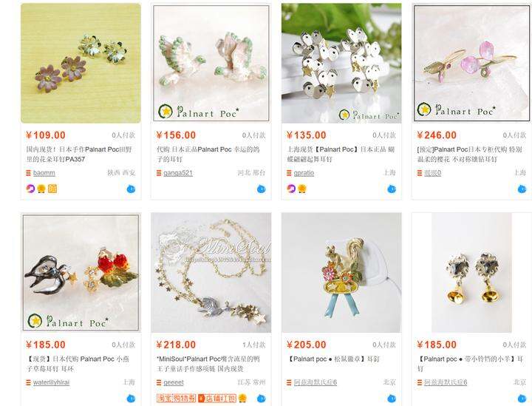Click the blue chat icon under seller gpratio
This screenshot has width=532, height=406.
pos(392,189)
